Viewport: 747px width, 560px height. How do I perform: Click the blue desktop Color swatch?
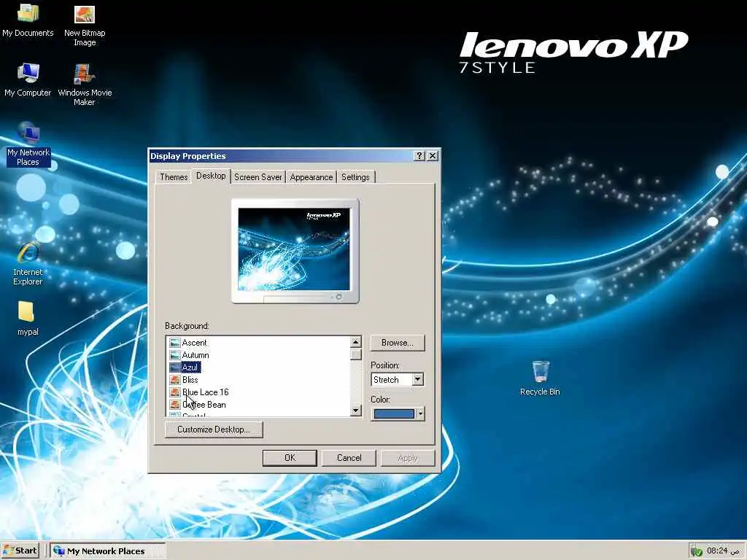tap(394, 414)
